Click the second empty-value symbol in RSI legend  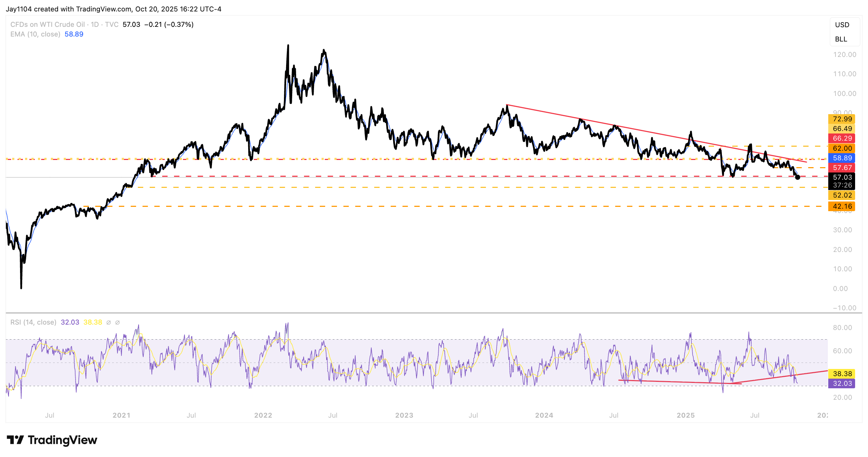(117, 322)
